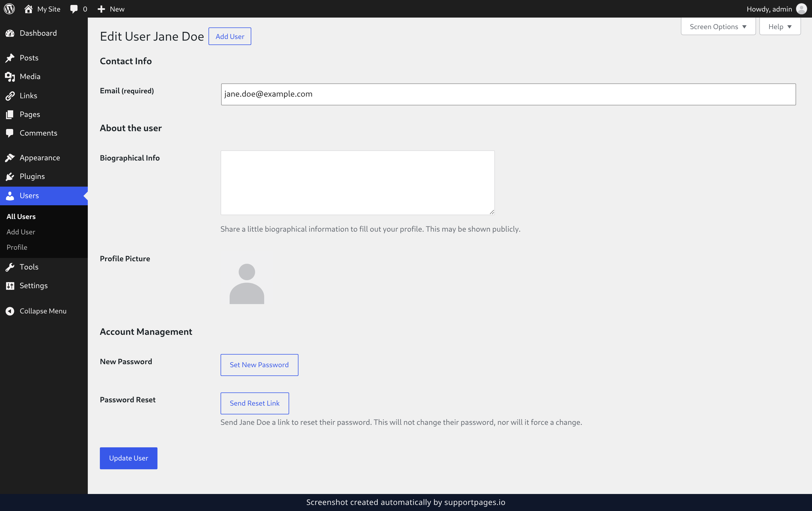Click inside the Biographical Info textarea
Image resolution: width=812 pixels, height=511 pixels.
[357, 182]
